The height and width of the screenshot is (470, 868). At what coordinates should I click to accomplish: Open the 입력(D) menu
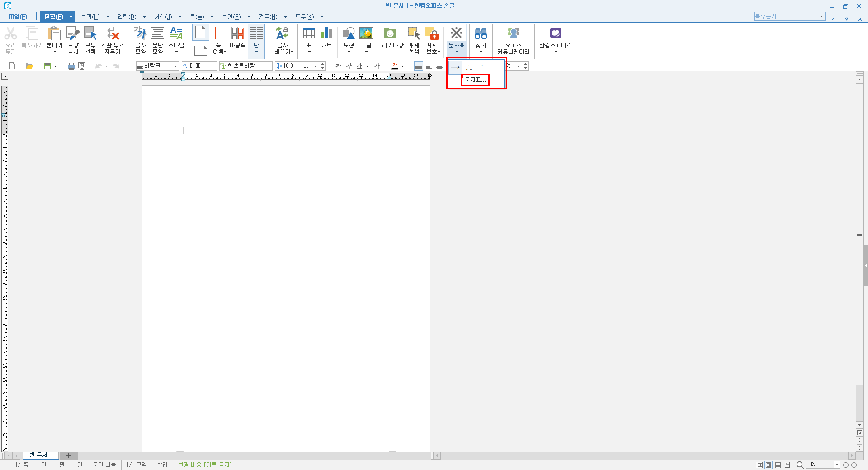127,17
